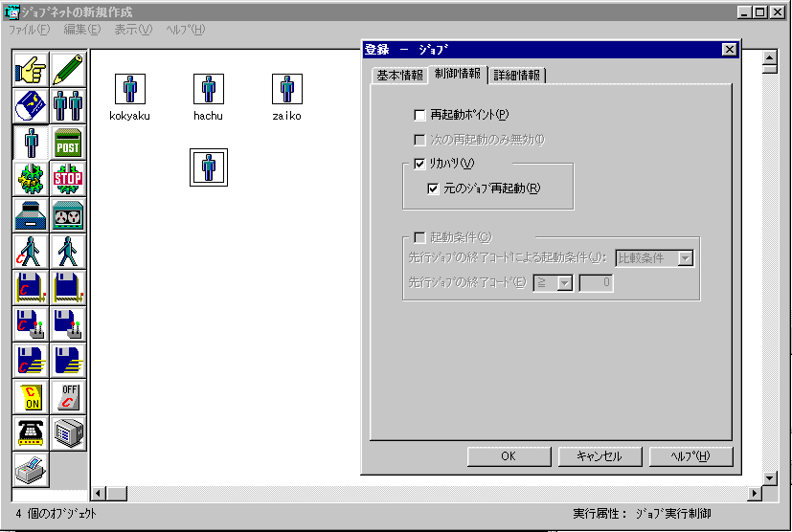
Task: Click the horizontal scrollbar left arrow
Action: [99, 493]
